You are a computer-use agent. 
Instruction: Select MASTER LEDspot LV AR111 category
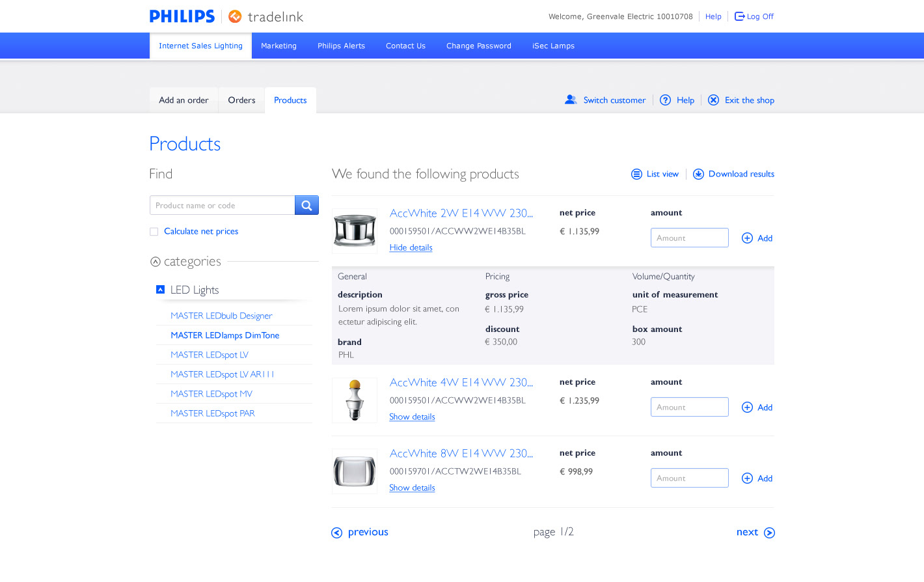coord(223,374)
